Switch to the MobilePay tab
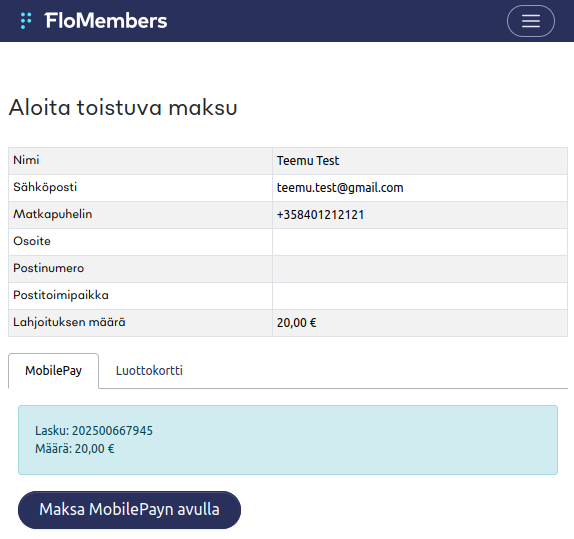This screenshot has width=574, height=539. [x=53, y=371]
